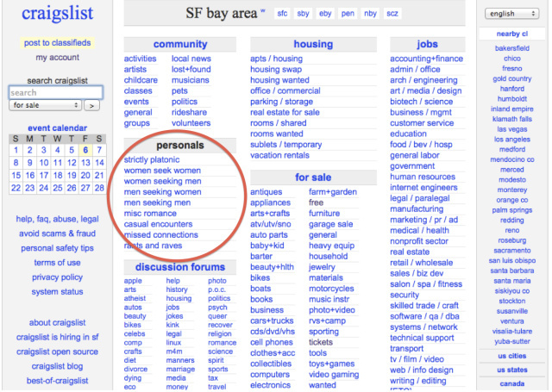View software / qa / dba jobs
This screenshot has height=392, width=552.
coord(423,315)
